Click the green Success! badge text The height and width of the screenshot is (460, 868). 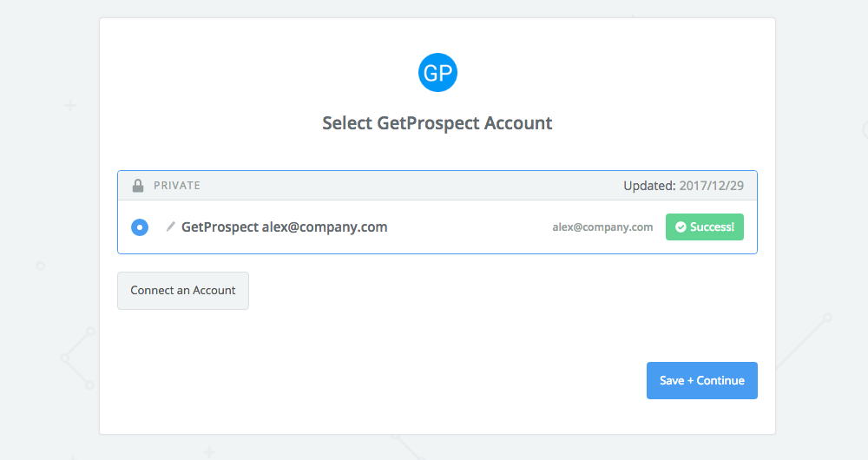pyautogui.click(x=712, y=227)
